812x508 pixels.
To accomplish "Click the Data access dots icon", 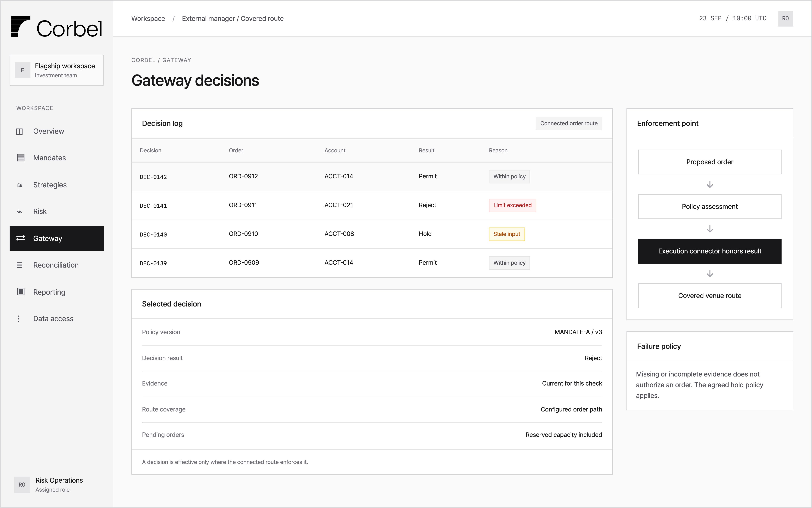I will [x=19, y=319].
